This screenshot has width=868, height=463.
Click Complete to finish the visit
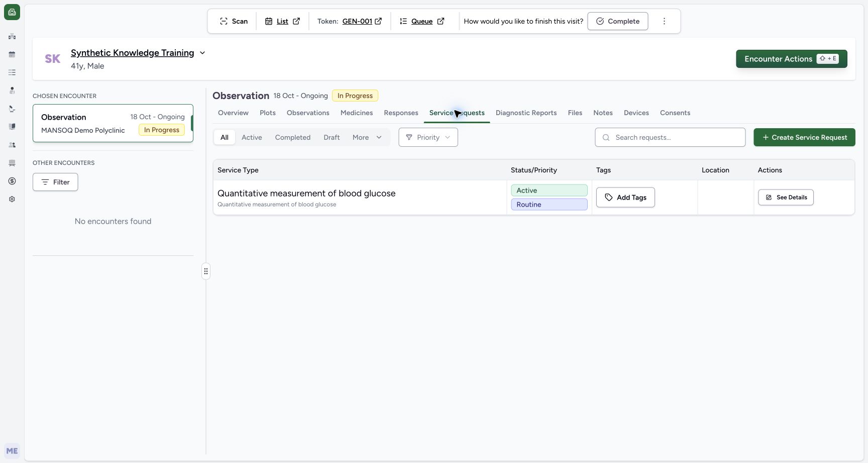pyautogui.click(x=618, y=21)
